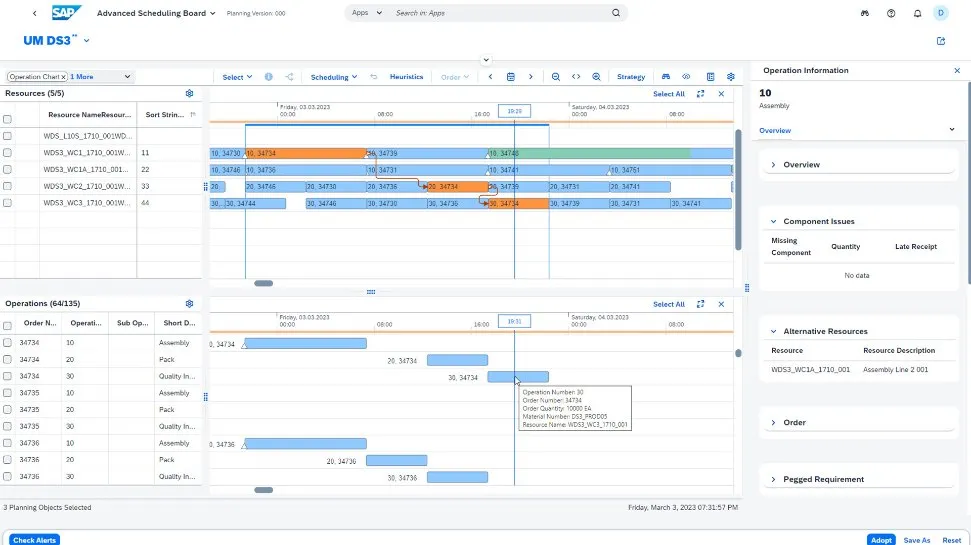971x545 pixels.
Task: Expand the Order section in side panel
Action: (x=773, y=423)
